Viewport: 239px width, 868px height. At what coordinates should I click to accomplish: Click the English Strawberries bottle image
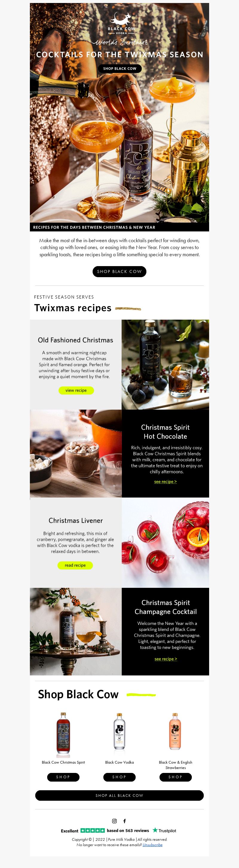click(175, 731)
